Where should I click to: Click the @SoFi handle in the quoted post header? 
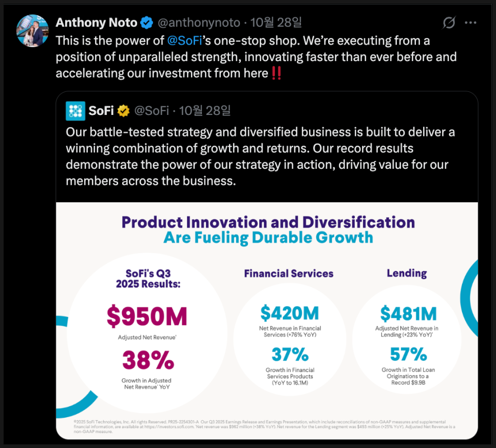(x=152, y=110)
